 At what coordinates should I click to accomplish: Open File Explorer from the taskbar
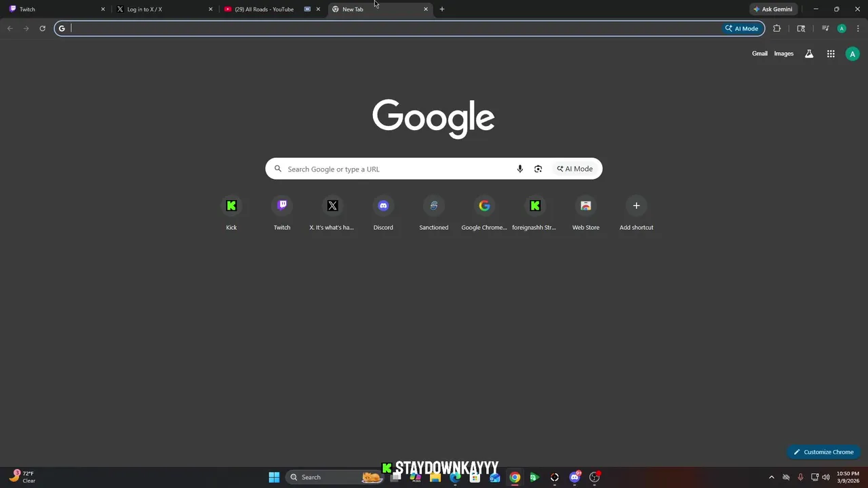(435, 477)
